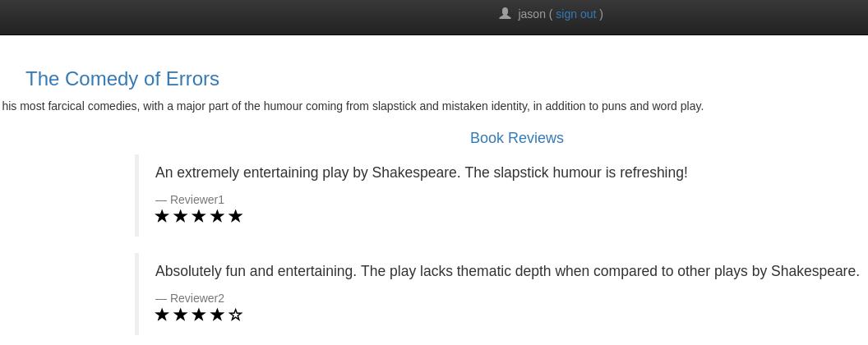Viewport: 868px width, 345px height.
Task: Click the fourth star in Reviewer1's rating
Action: [217, 216]
